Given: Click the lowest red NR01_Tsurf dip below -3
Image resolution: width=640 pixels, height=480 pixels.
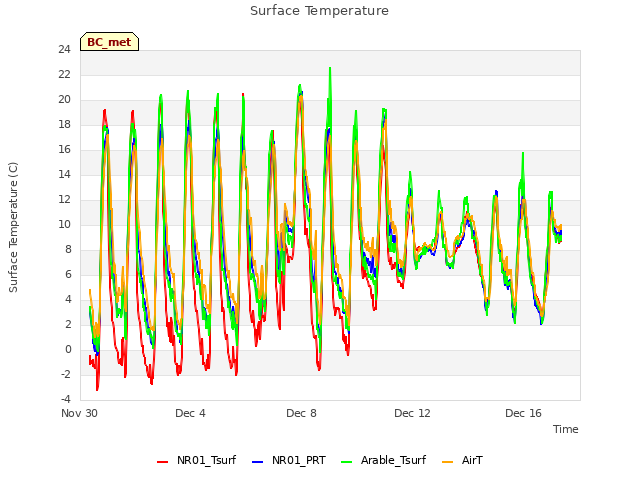Looking at the screenshot, I should point(97,389).
